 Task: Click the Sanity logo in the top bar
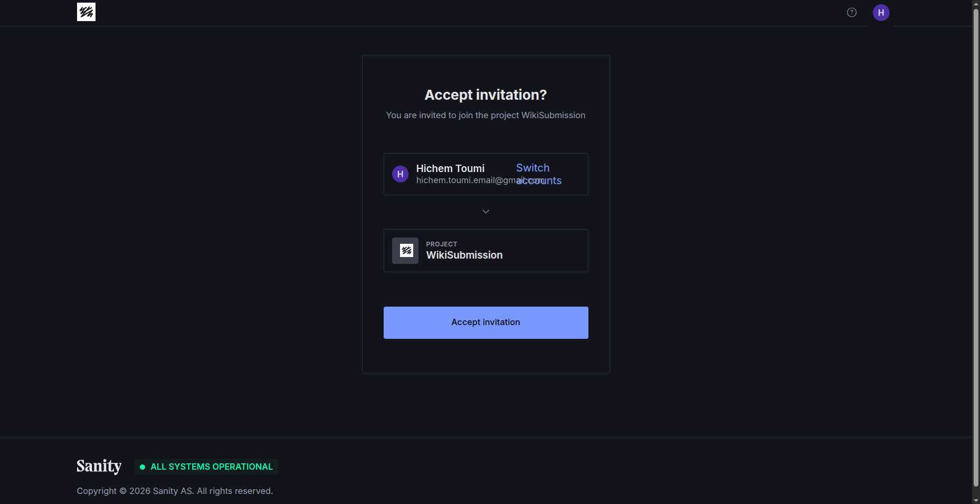click(86, 12)
